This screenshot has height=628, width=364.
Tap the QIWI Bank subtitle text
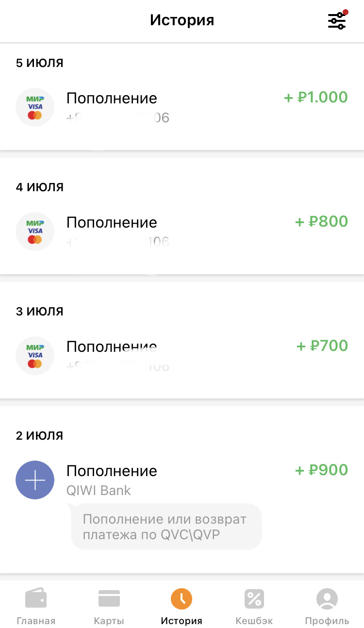[x=99, y=490]
